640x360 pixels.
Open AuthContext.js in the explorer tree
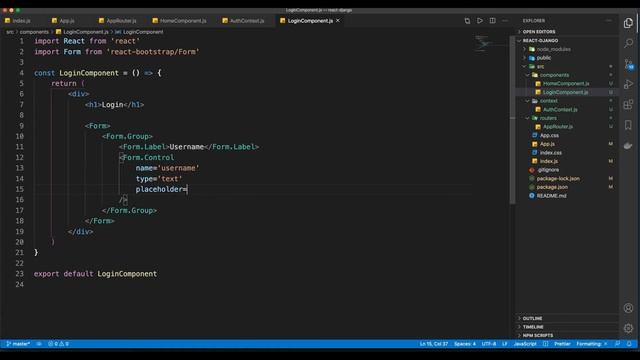point(567,109)
